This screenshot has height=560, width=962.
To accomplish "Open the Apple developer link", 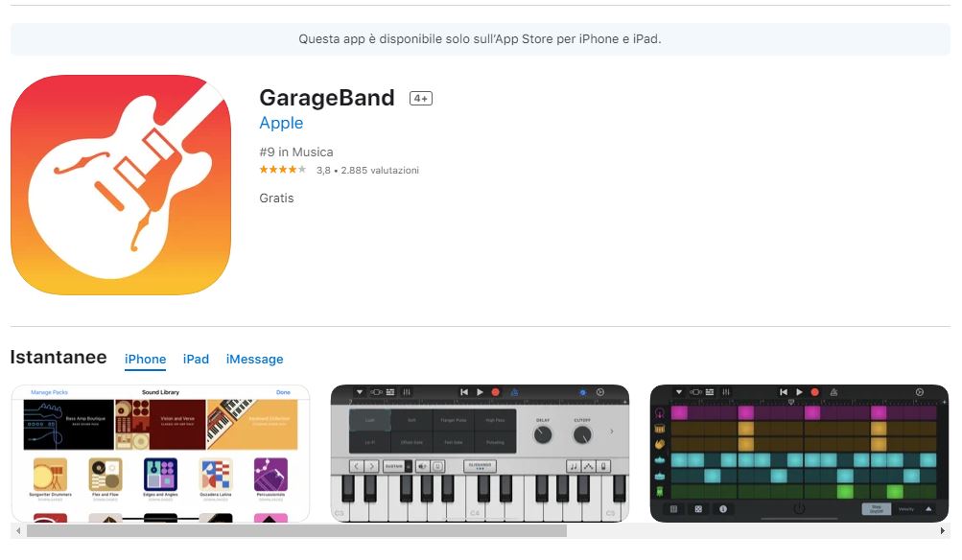I will [x=281, y=123].
